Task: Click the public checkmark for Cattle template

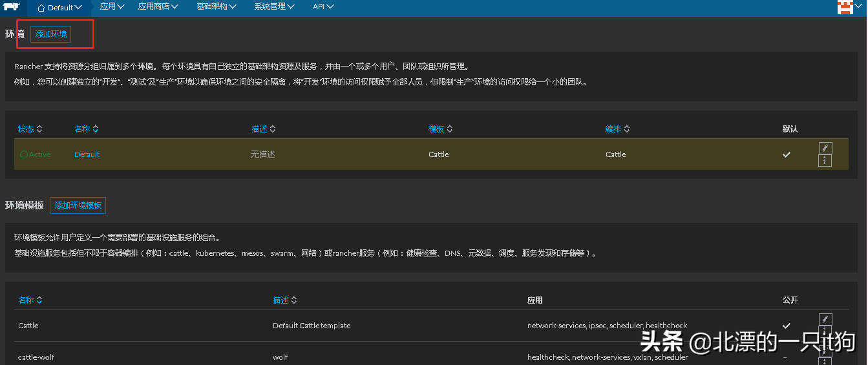Action: [787, 326]
